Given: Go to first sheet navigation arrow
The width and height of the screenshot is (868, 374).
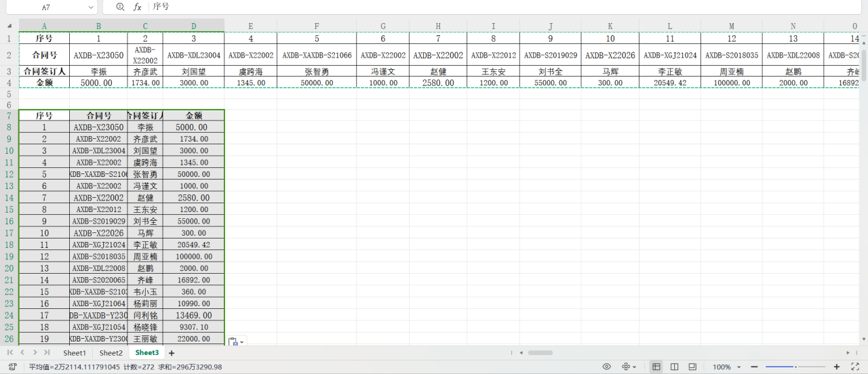Looking at the screenshot, I should click(10, 353).
